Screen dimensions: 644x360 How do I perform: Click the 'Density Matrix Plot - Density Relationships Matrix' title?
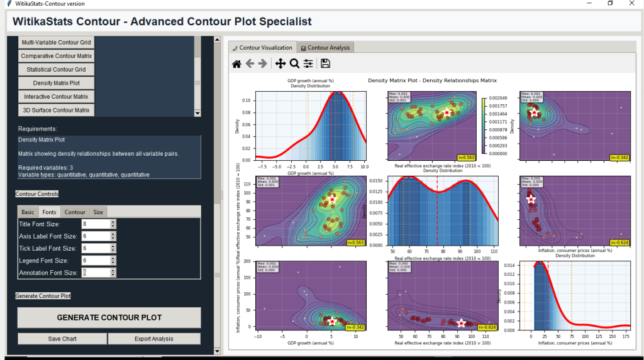pyautogui.click(x=432, y=80)
